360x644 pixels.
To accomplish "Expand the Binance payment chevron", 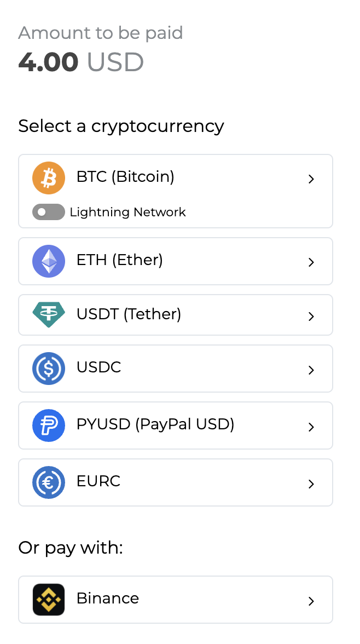I will point(311,601).
